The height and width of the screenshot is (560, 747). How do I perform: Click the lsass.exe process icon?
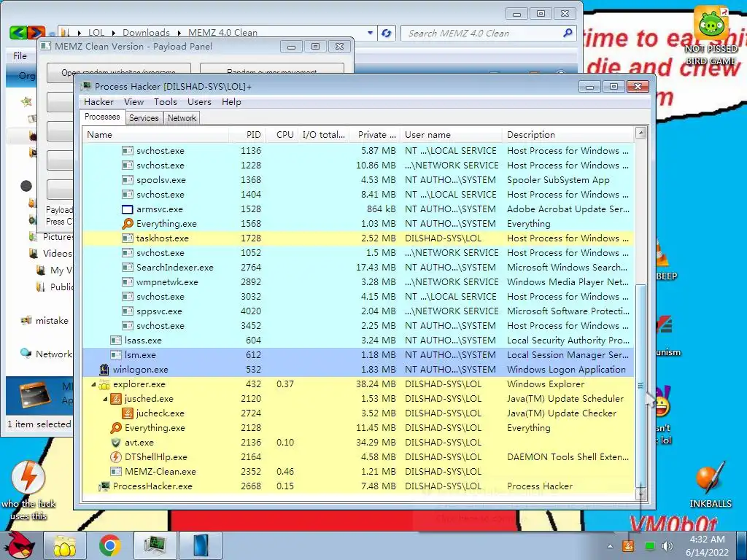[116, 341]
